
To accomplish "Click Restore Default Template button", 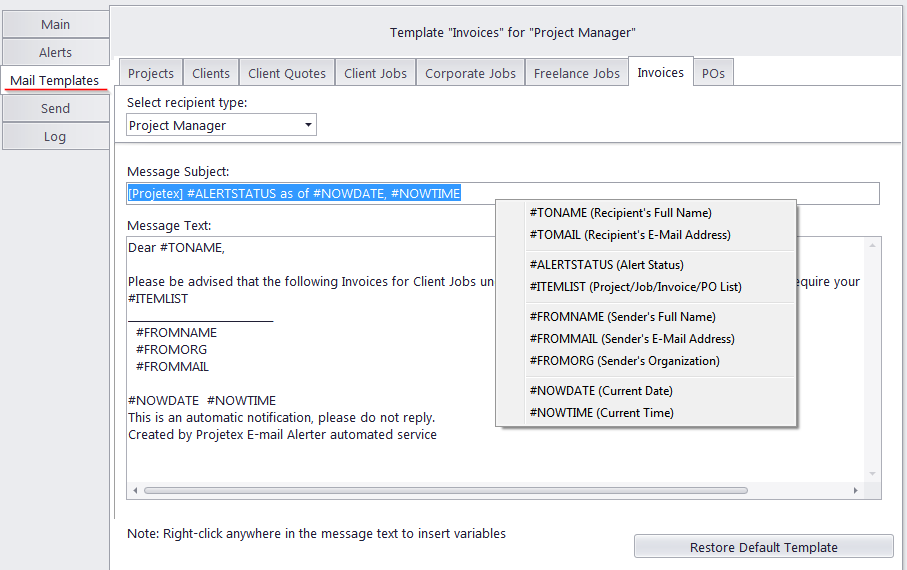I will 764,547.
